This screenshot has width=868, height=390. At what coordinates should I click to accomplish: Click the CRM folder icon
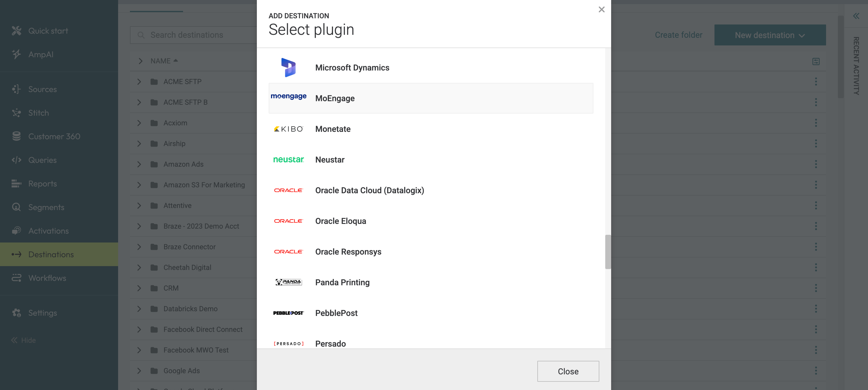(154, 288)
